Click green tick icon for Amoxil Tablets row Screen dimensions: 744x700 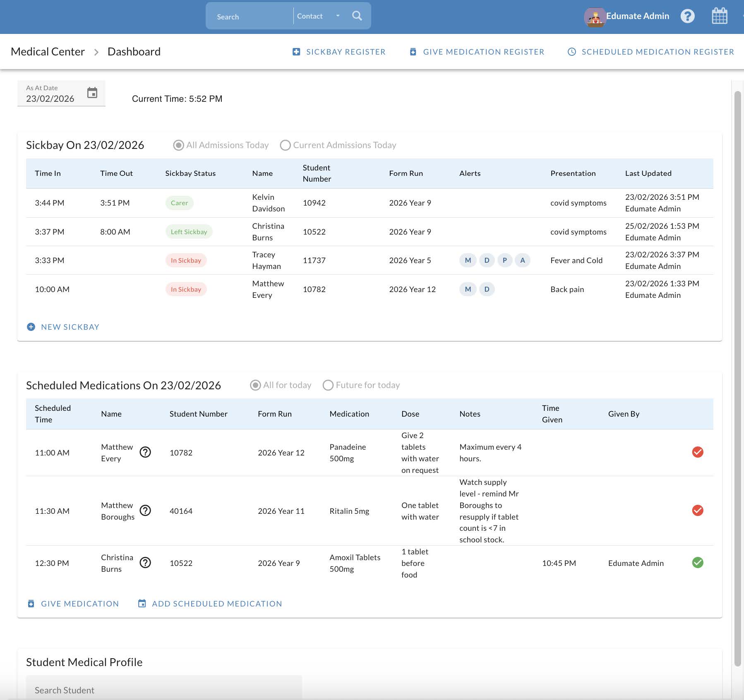pos(697,563)
